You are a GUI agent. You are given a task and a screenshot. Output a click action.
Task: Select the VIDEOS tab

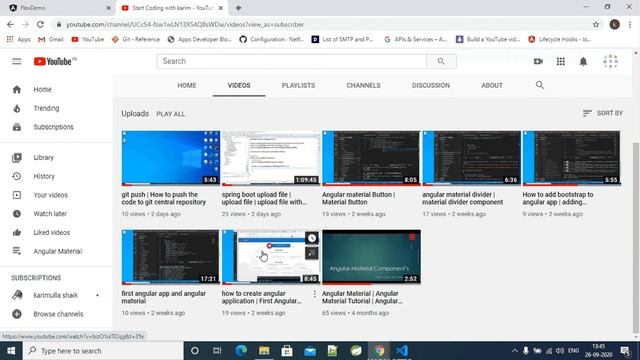[x=239, y=85]
